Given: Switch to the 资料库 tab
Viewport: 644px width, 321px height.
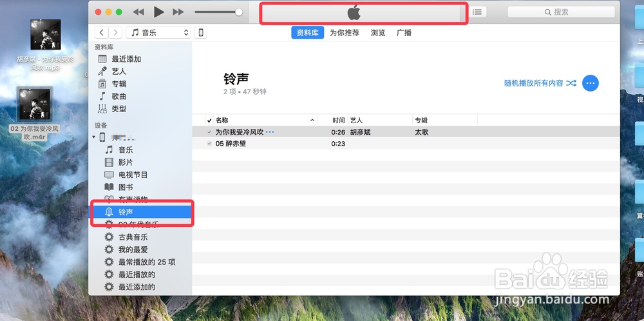Looking at the screenshot, I should pos(308,32).
